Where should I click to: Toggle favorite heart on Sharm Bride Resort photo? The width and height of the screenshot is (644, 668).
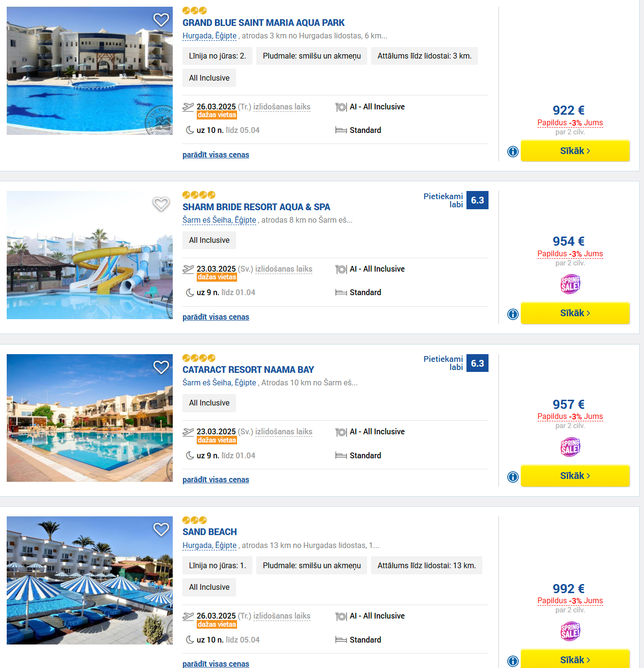click(x=161, y=204)
